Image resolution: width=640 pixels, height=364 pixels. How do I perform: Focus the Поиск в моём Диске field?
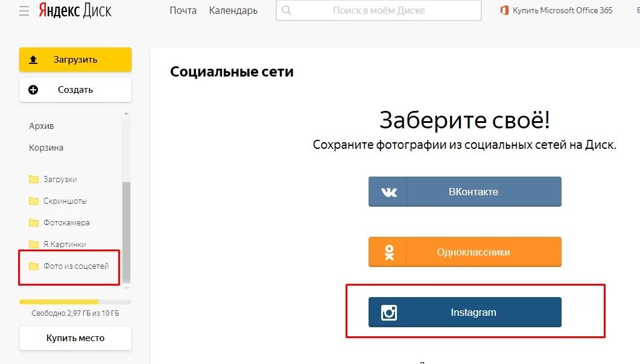click(x=379, y=10)
